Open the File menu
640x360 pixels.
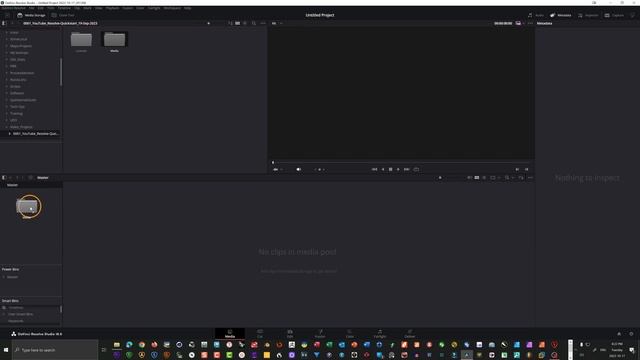[x=31, y=8]
